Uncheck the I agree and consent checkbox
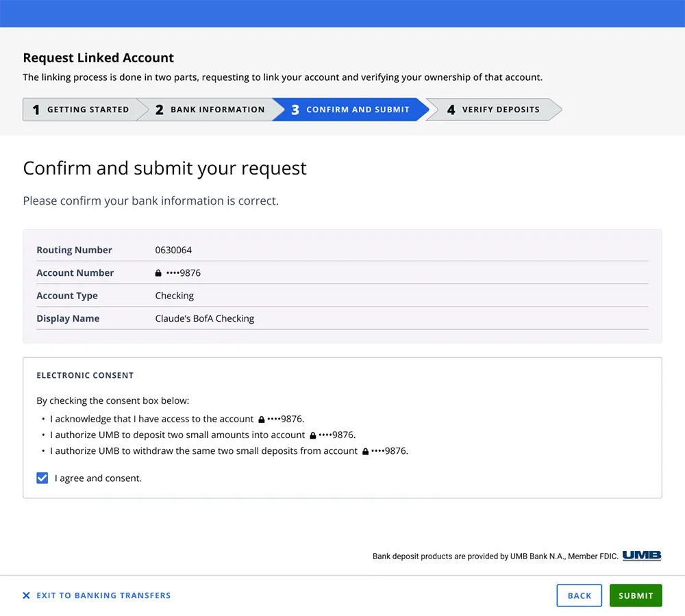Screen dimensions: 685x616 click(42, 478)
